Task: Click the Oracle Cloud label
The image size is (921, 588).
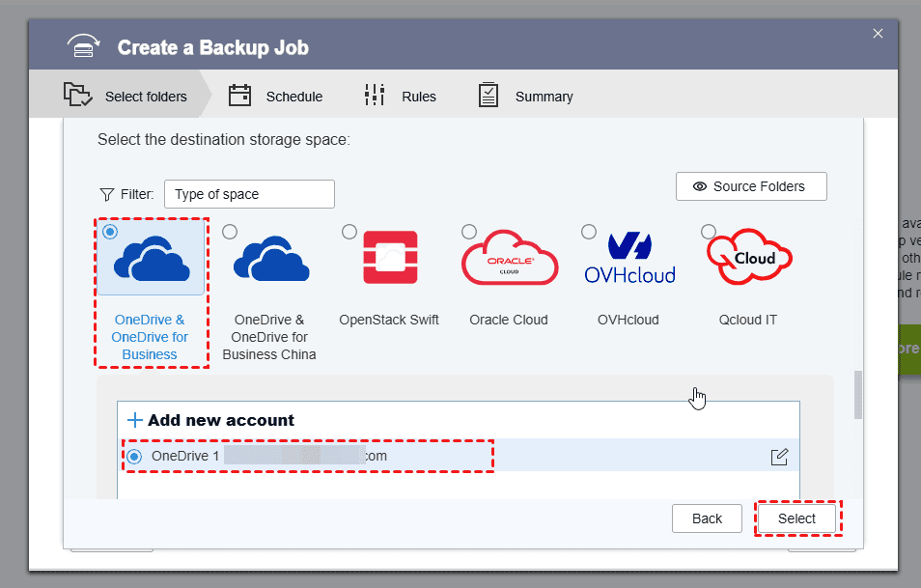Action: pyautogui.click(x=509, y=321)
